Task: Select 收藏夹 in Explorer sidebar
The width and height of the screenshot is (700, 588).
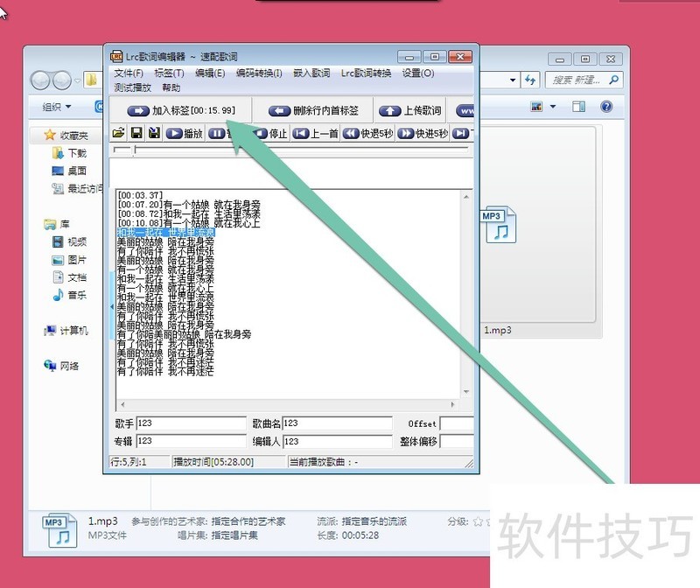Action: (x=66, y=136)
